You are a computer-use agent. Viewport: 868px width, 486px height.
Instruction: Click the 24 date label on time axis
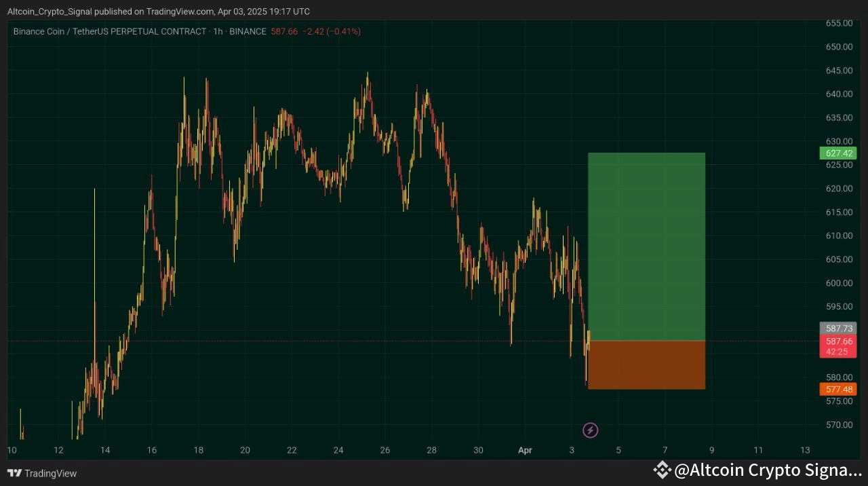tap(338, 450)
